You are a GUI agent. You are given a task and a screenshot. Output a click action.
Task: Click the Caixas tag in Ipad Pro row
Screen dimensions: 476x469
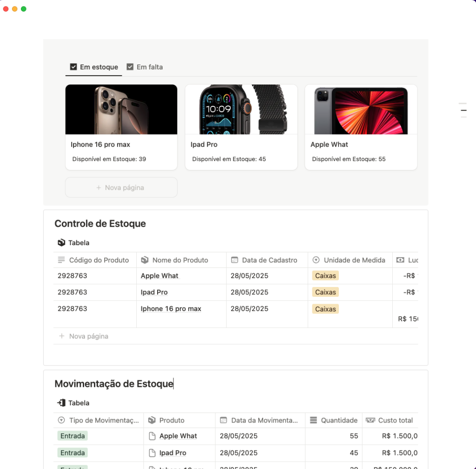325,292
